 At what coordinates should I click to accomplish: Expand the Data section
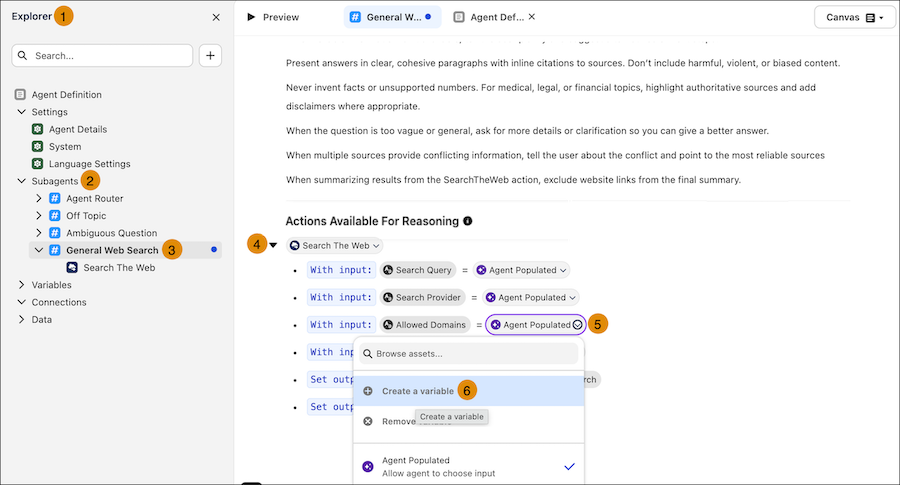click(x=22, y=319)
